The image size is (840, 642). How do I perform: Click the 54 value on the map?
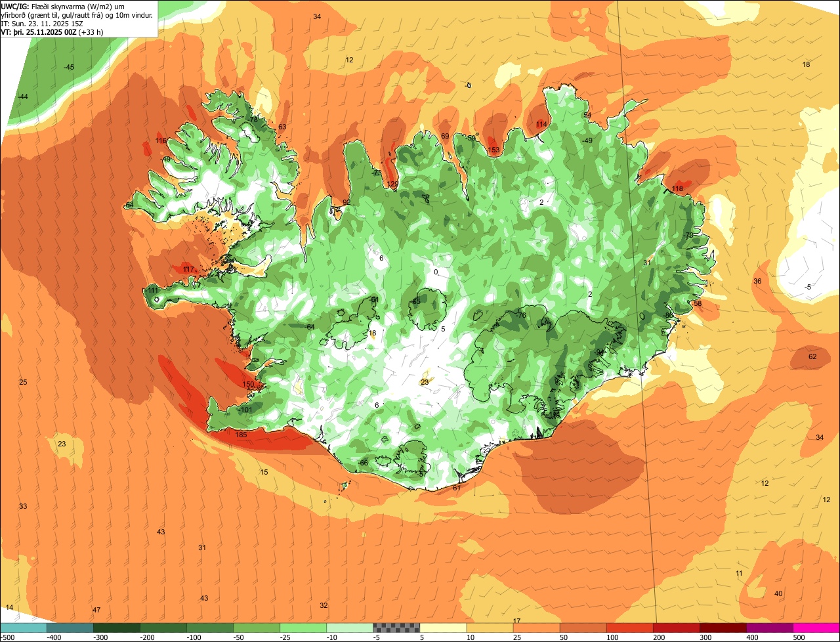pos(587,115)
